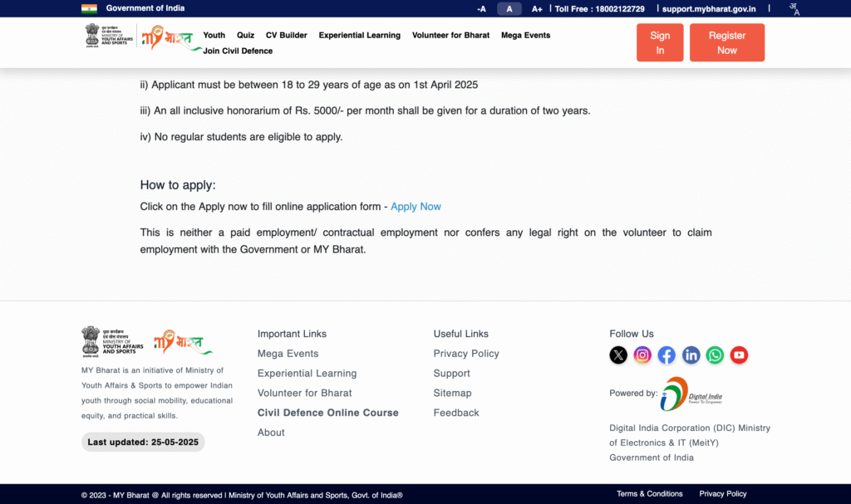Screen dimensions: 851x504
Task: Open Experiential Learning in the top navigation
Action: click(x=359, y=35)
